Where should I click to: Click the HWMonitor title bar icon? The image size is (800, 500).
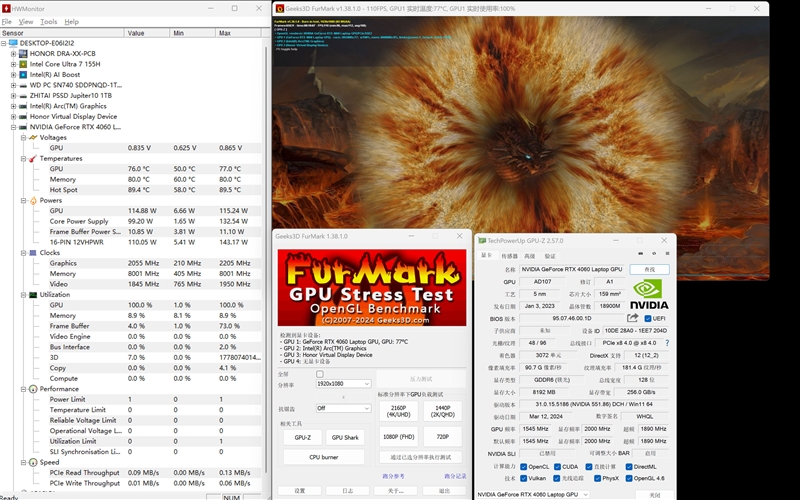[x=6, y=9]
